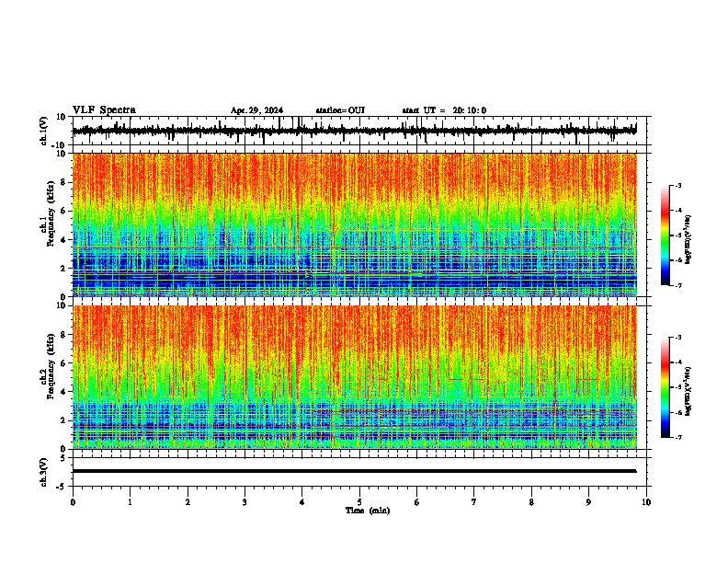Screen dimensions: 728x563
Task: Click the "8" kHz tick on ch.1 frequency axis
Action: 63,182
